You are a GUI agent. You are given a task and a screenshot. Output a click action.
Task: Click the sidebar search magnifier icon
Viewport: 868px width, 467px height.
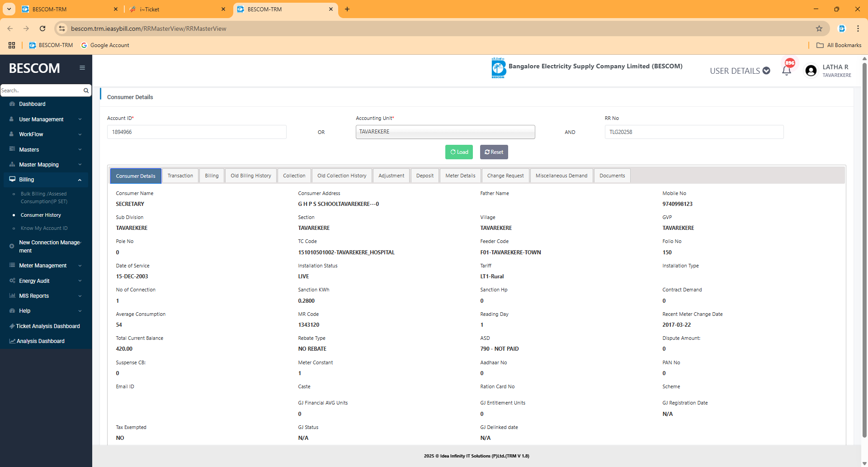(x=86, y=91)
